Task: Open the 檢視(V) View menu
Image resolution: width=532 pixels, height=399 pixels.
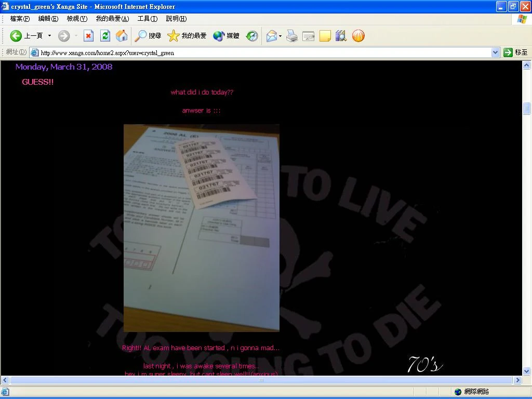Action: coord(77,19)
